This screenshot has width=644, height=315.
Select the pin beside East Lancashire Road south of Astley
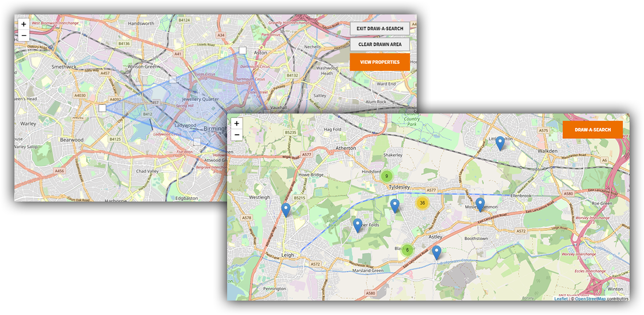pyautogui.click(x=436, y=252)
